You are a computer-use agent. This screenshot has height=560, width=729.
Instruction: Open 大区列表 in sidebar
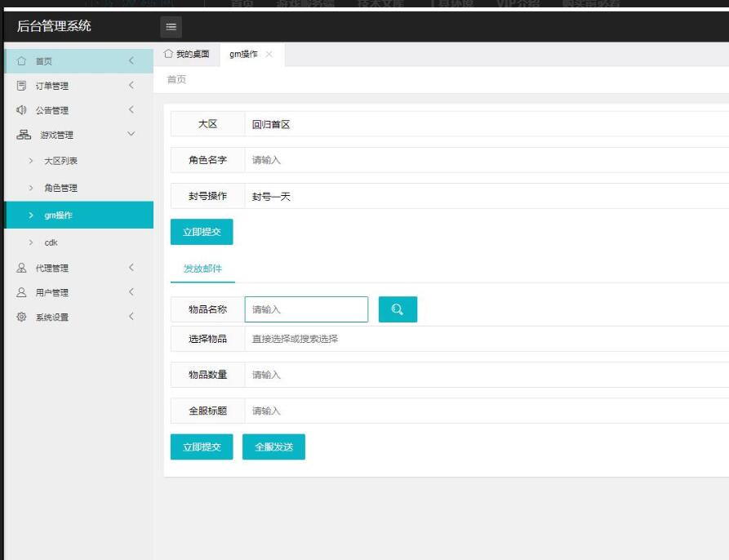(61, 161)
